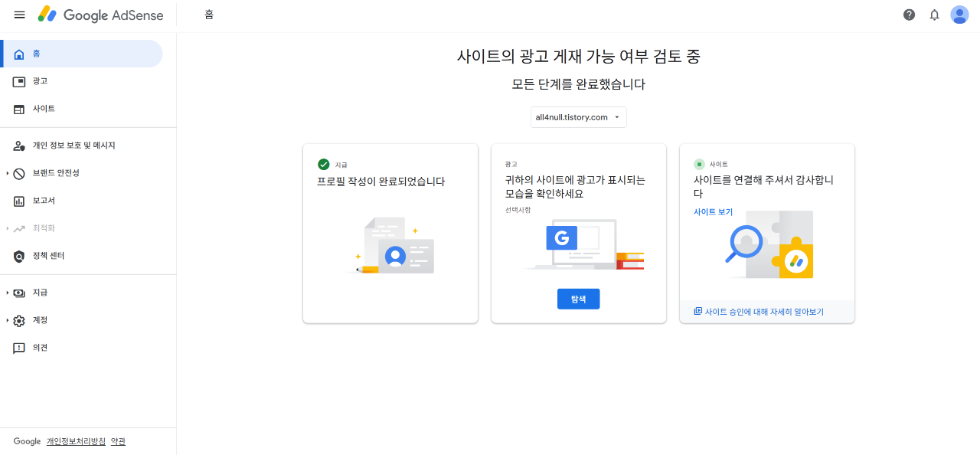Select the 정책 센터 icon
Screen dimensions: 980x455
pyautogui.click(x=19, y=256)
